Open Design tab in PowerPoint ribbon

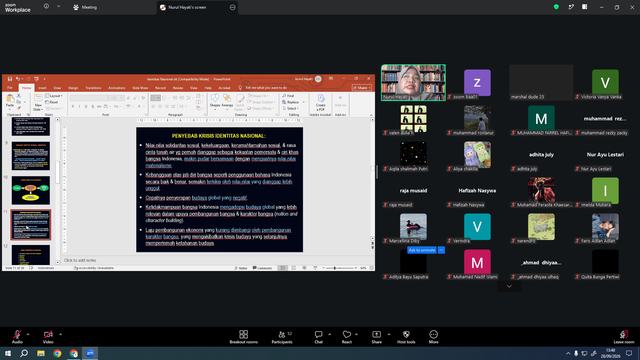(73, 88)
